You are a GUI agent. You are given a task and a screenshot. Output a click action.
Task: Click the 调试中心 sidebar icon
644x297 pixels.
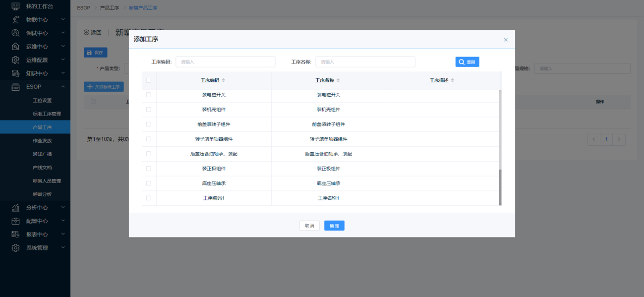coord(15,33)
